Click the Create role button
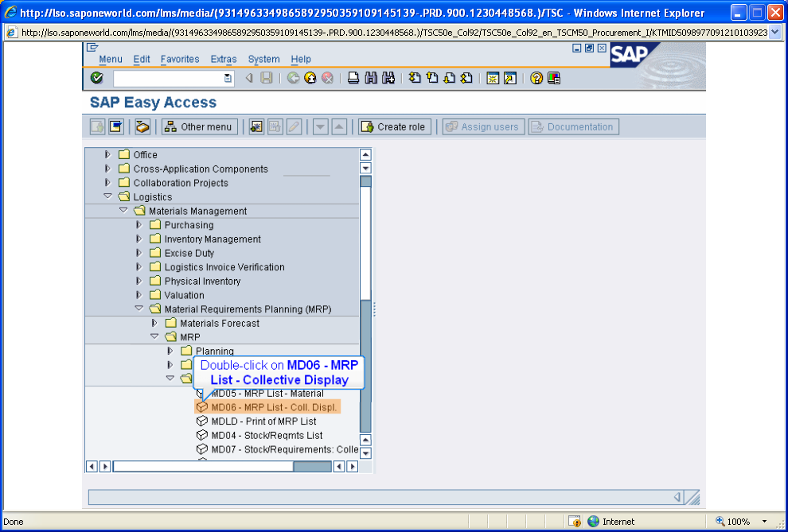Screen dimensions: 788x532 click(x=395, y=127)
